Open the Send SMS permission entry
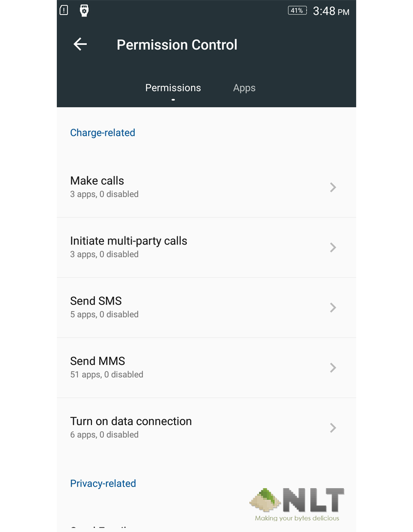The width and height of the screenshot is (413, 532). pyautogui.click(x=206, y=308)
